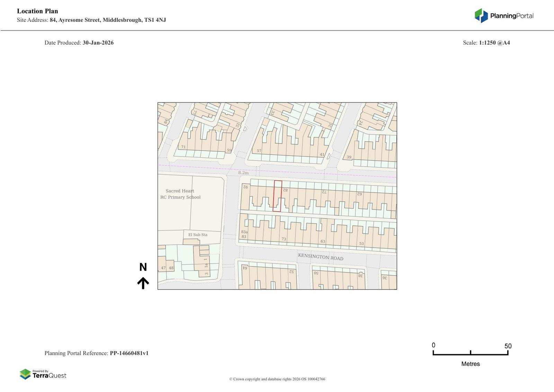Select the red outlined site boundary

coord(277,196)
